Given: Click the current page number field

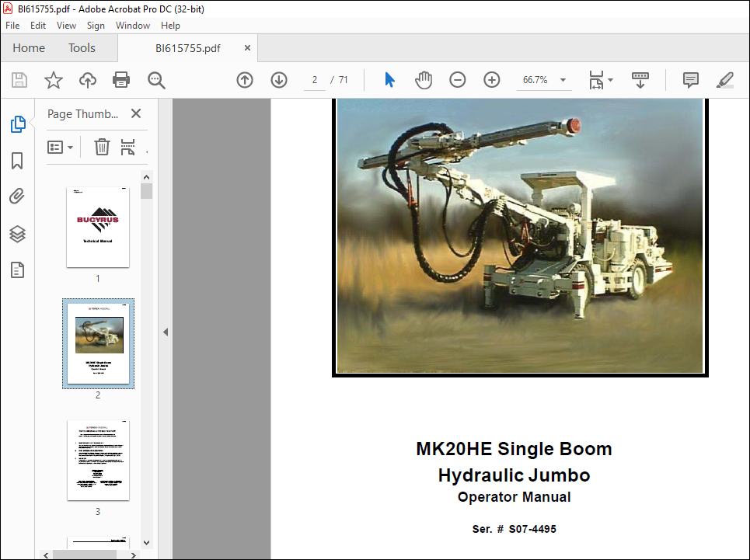Looking at the screenshot, I should [314, 80].
